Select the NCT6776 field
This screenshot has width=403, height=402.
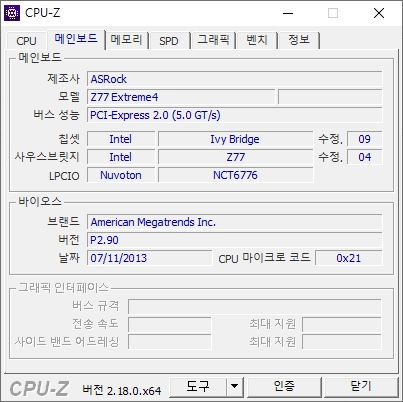click(235, 175)
